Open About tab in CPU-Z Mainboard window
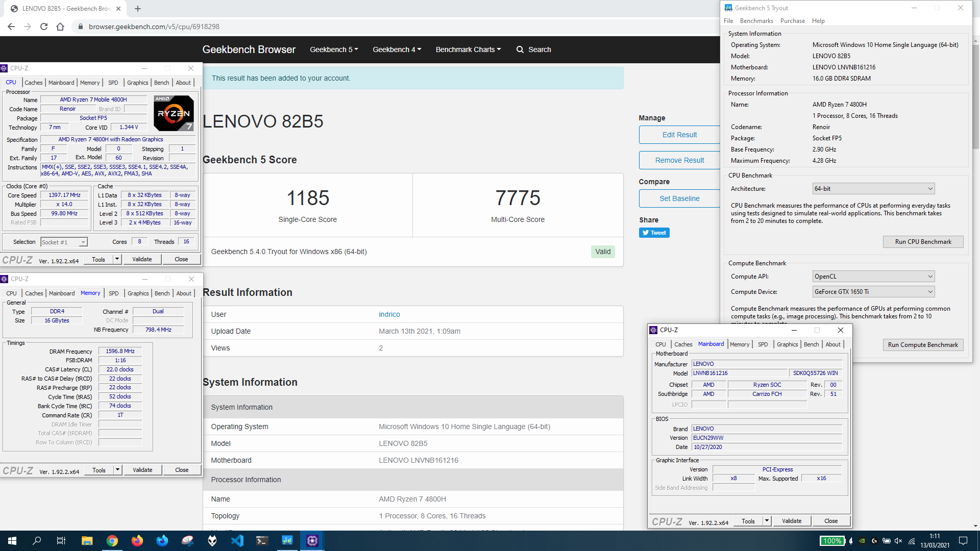The width and height of the screenshot is (980, 551). point(833,344)
